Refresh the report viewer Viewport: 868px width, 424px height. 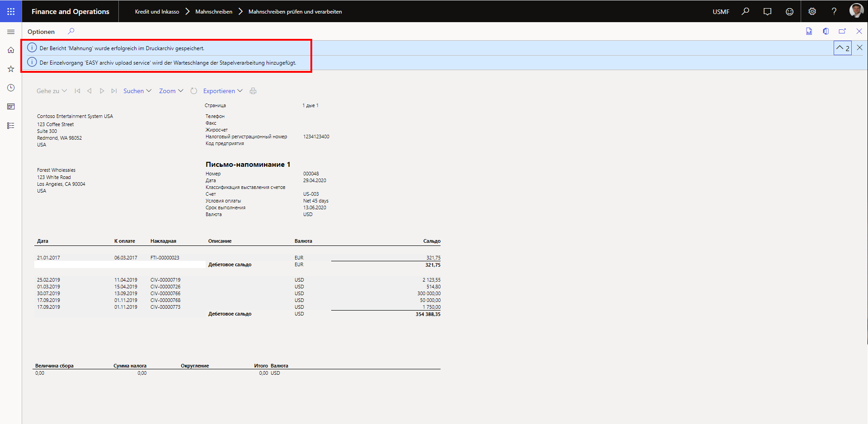(x=194, y=91)
